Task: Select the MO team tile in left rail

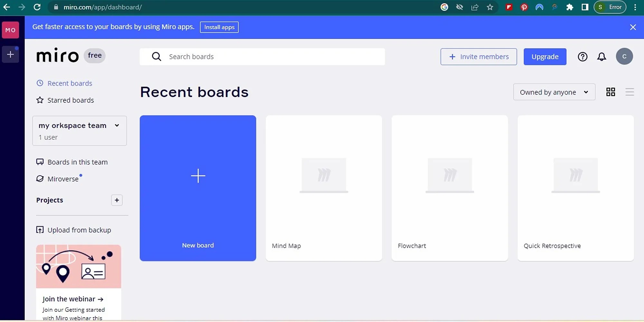Action: pos(10,30)
